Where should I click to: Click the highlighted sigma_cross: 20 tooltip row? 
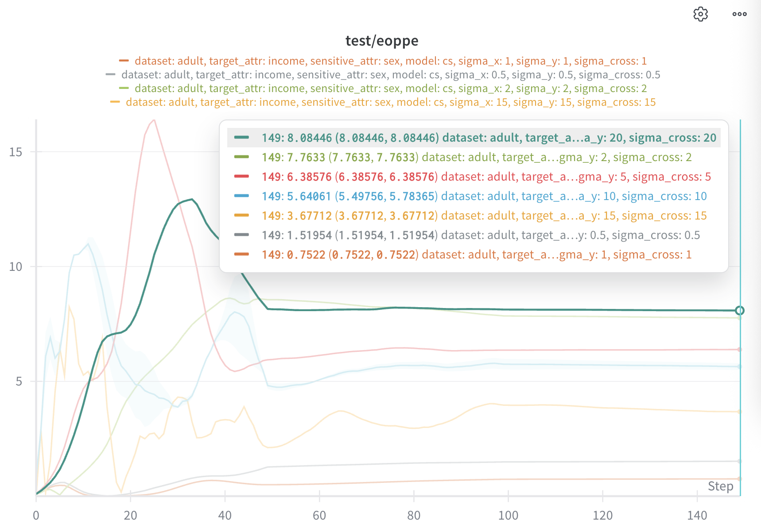[x=474, y=138]
